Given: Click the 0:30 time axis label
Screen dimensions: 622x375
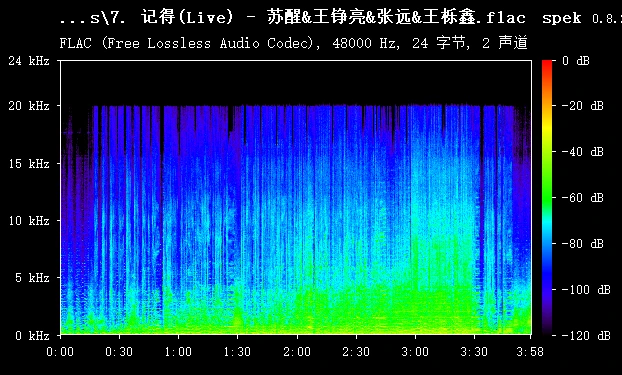Looking at the screenshot, I should 119,352.
